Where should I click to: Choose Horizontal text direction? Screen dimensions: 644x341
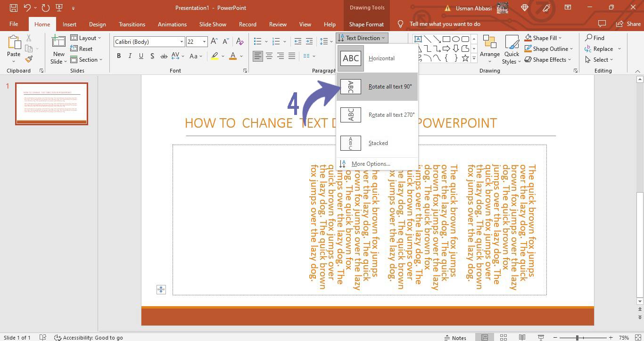click(x=377, y=58)
